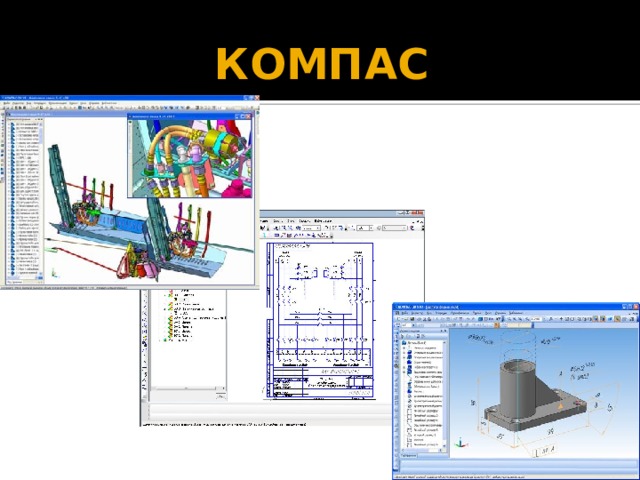Click the highlighted shading mode icon in the part window toolbar

pyautogui.click(x=595, y=319)
